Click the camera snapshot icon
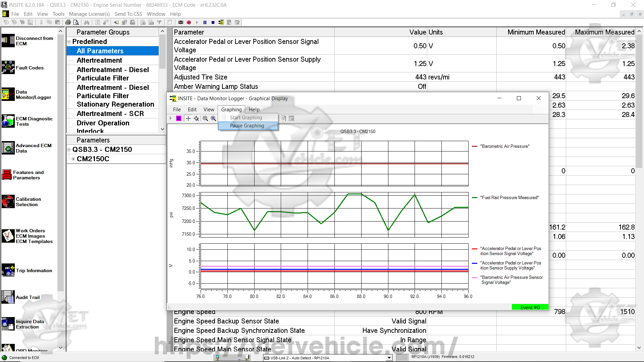 coord(181,22)
